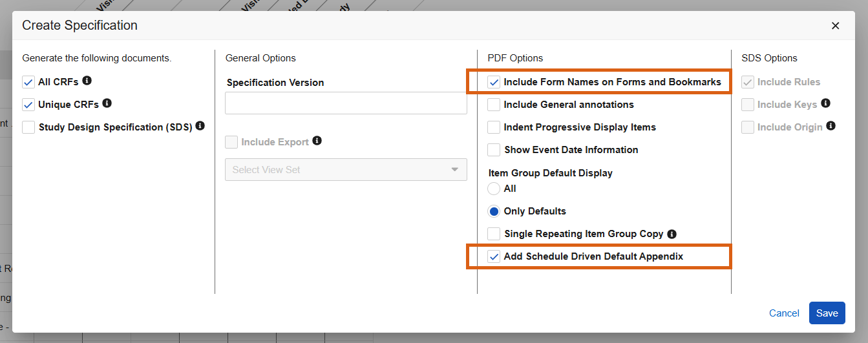Select Only Defaults radio button

tap(494, 211)
